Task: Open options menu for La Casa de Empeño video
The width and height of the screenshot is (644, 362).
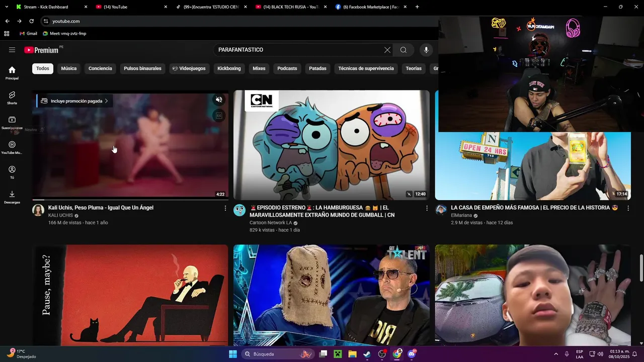Action: [x=628, y=208]
